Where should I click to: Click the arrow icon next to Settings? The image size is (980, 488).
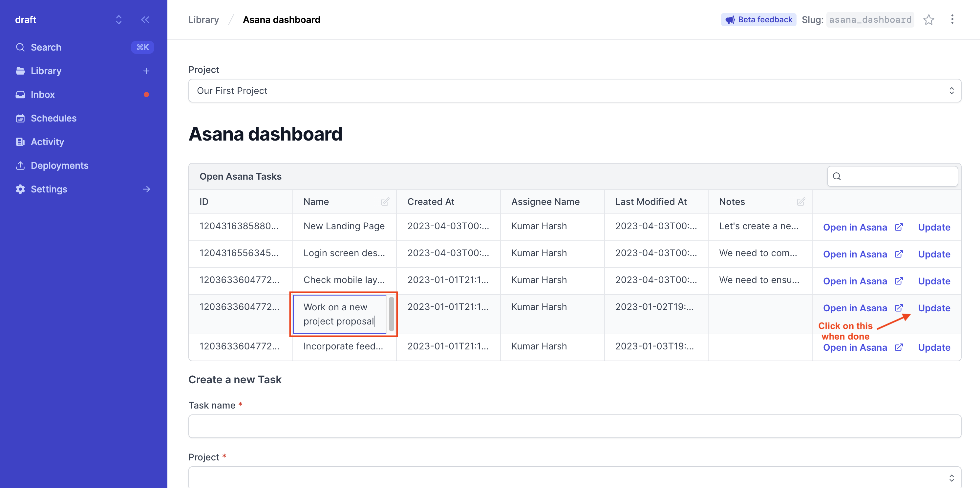pyautogui.click(x=146, y=189)
